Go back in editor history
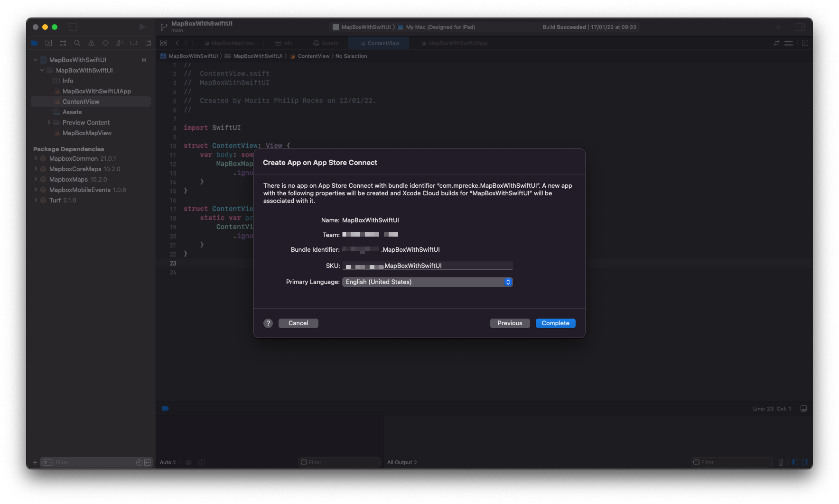 (x=177, y=43)
